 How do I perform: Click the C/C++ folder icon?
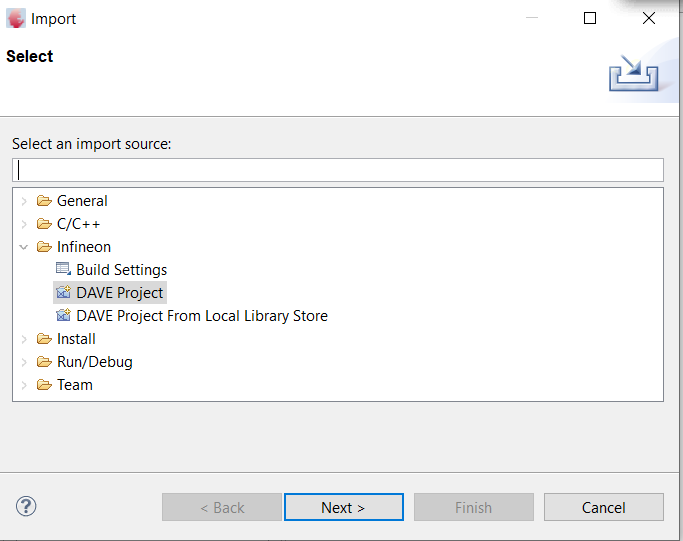click(44, 224)
